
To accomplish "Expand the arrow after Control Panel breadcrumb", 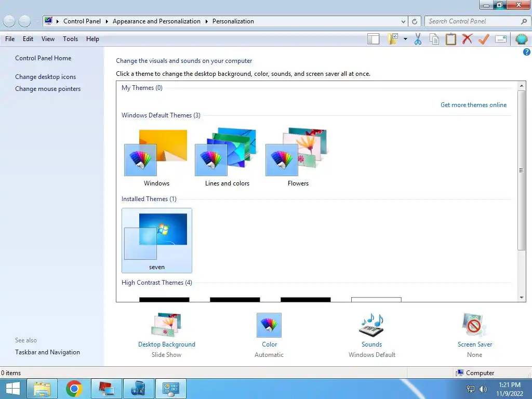I will tap(107, 21).
